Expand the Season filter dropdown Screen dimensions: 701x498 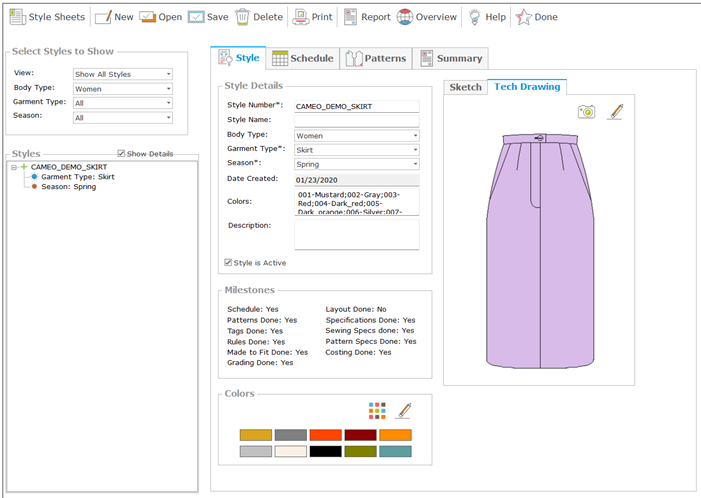pos(123,118)
